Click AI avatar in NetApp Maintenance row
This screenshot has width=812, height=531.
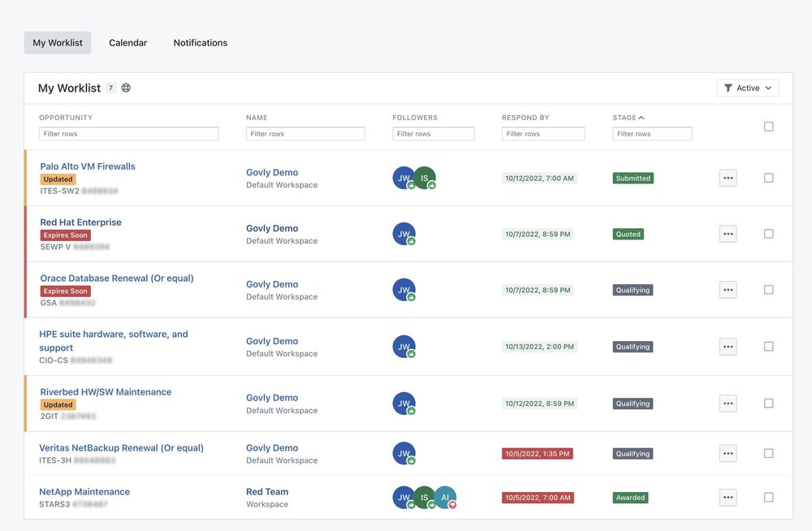446,498
